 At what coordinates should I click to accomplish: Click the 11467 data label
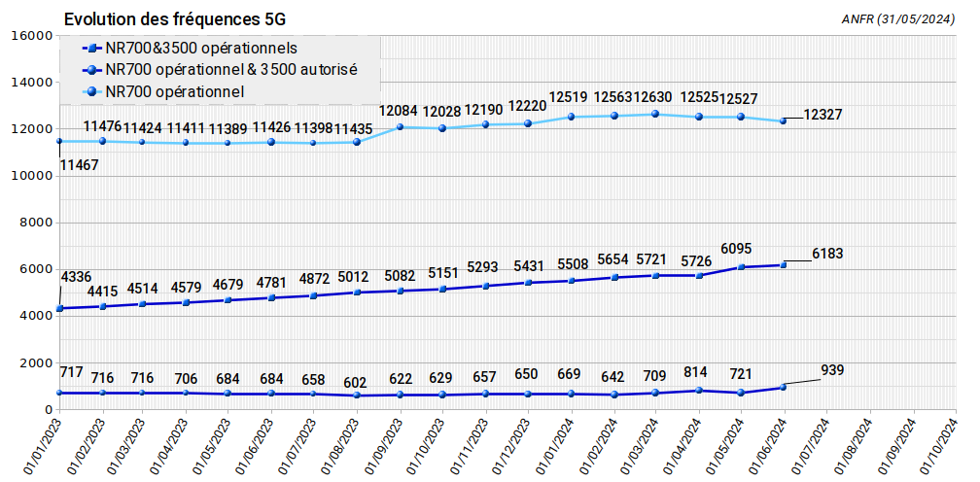[80, 165]
